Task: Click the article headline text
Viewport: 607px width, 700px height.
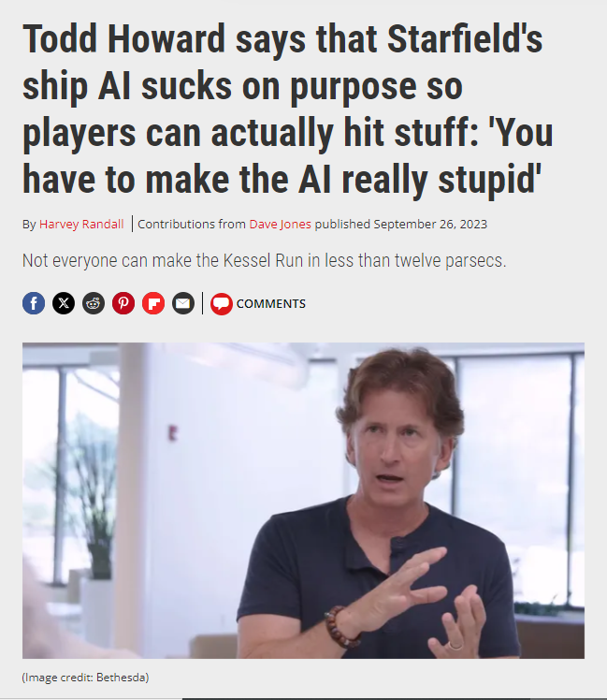Action: (x=288, y=109)
